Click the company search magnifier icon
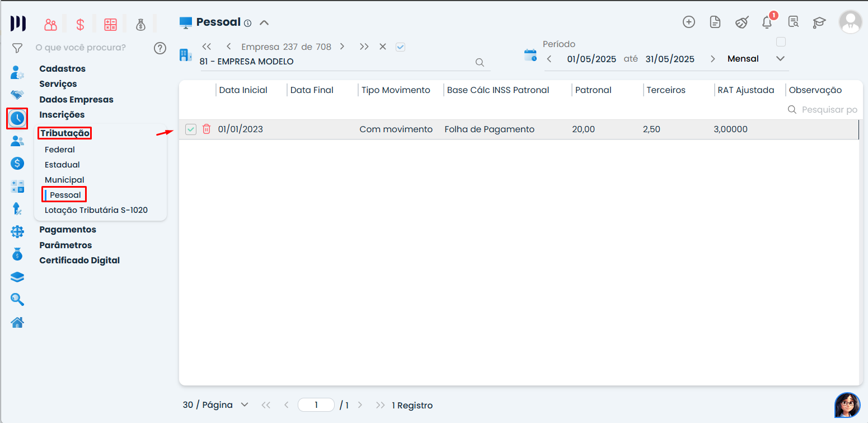 [480, 62]
